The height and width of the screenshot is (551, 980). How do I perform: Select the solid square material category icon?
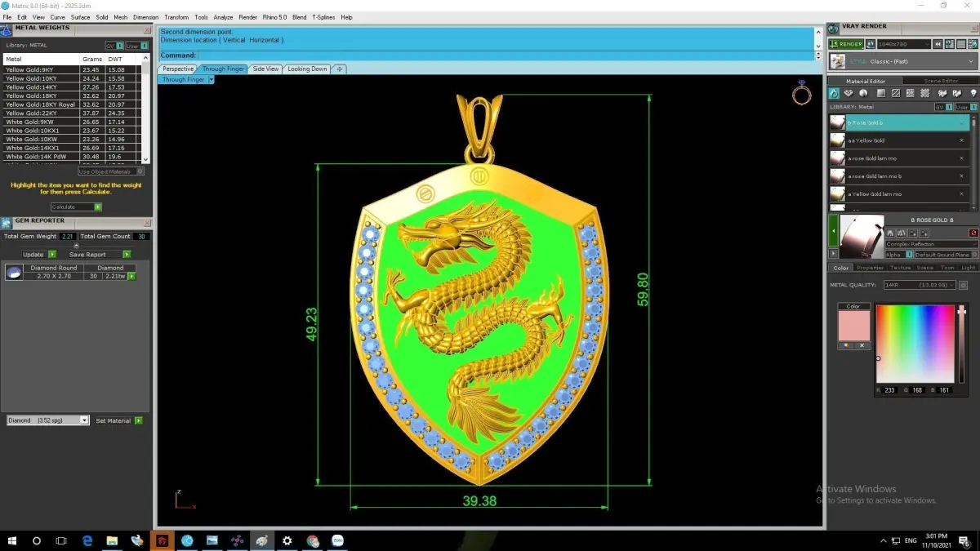tap(880, 93)
